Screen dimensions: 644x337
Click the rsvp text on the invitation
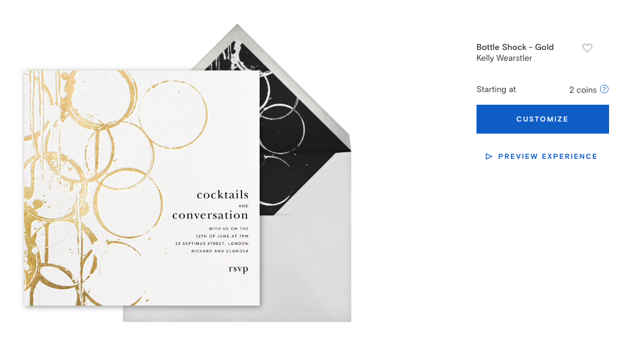238,268
